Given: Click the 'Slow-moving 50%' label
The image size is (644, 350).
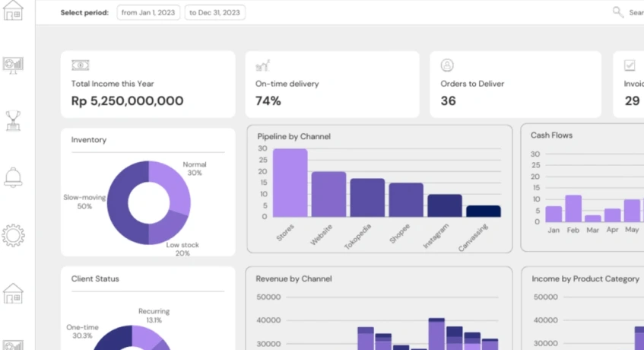Looking at the screenshot, I should point(84,202).
